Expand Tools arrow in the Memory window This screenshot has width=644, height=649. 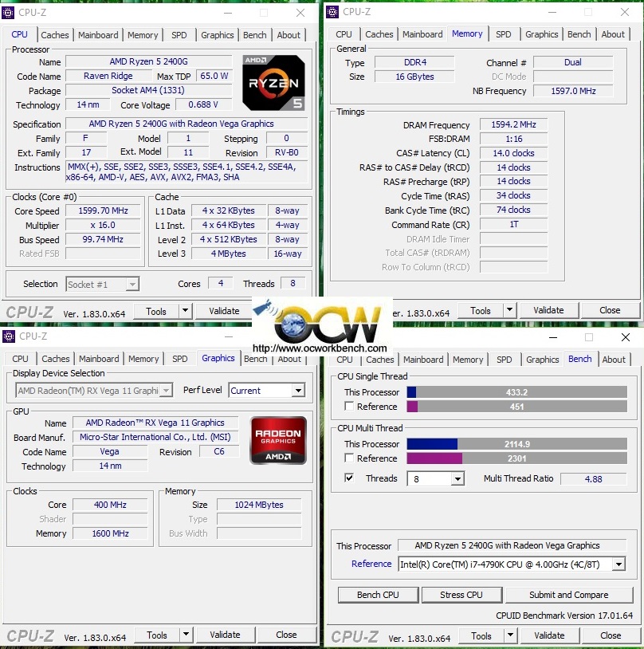pos(509,310)
